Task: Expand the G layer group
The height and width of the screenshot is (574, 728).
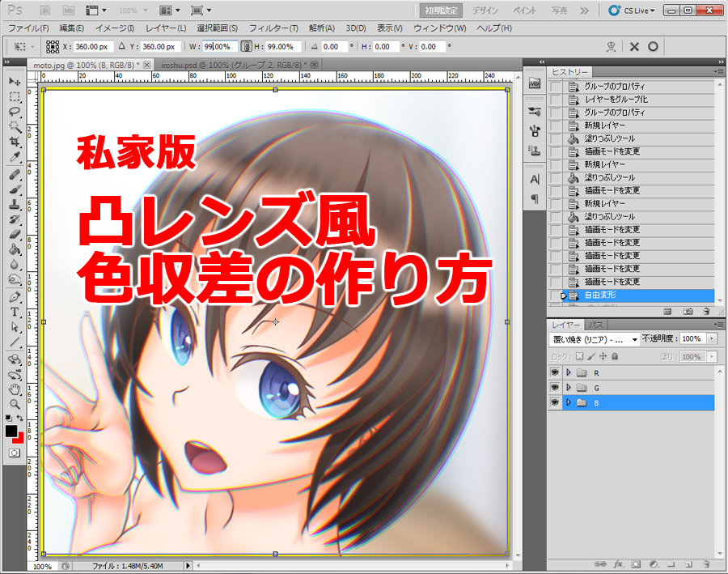Action: click(x=569, y=388)
